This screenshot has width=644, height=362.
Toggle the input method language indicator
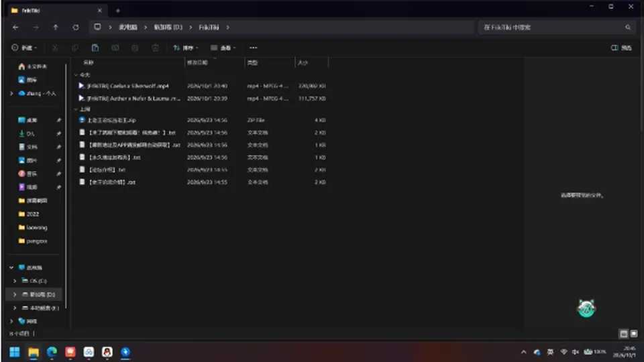(x=550, y=352)
